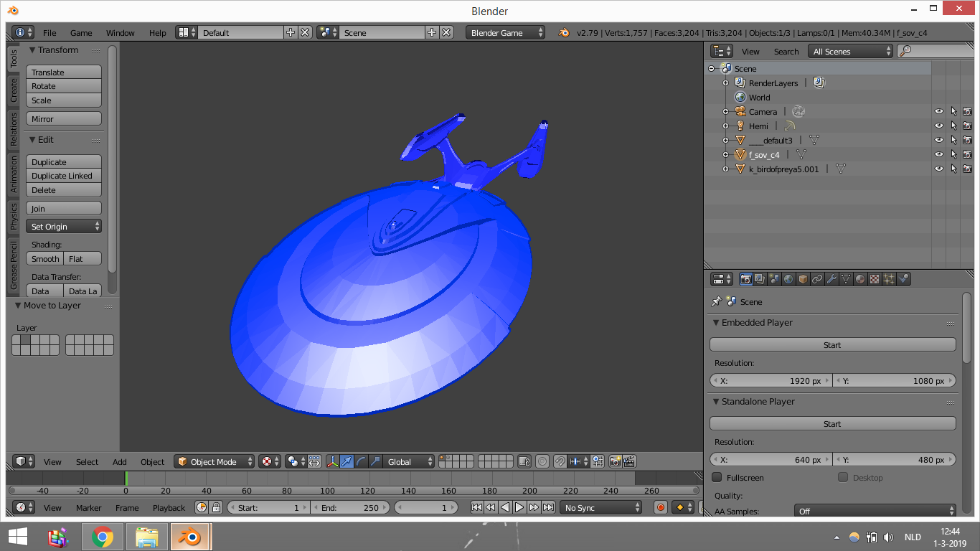Jump to the start frame playback icon
The width and height of the screenshot is (980, 551).
click(476, 507)
